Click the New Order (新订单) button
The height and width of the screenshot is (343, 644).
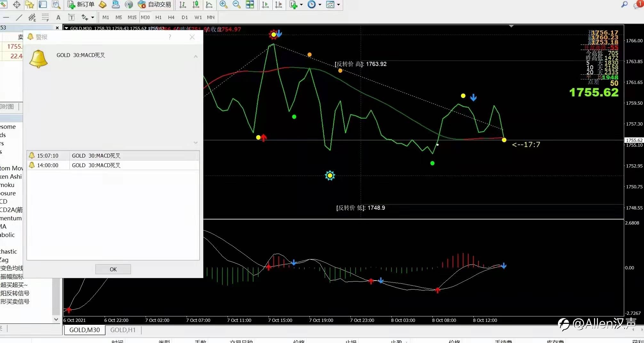(81, 4)
